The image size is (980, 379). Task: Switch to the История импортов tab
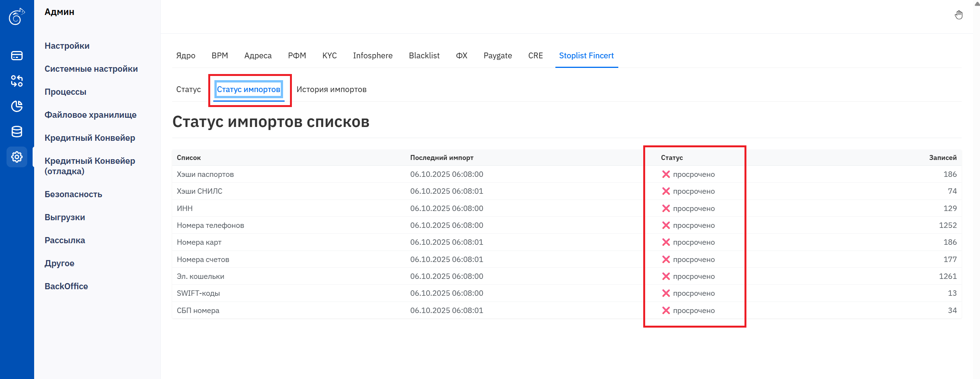[x=331, y=89]
